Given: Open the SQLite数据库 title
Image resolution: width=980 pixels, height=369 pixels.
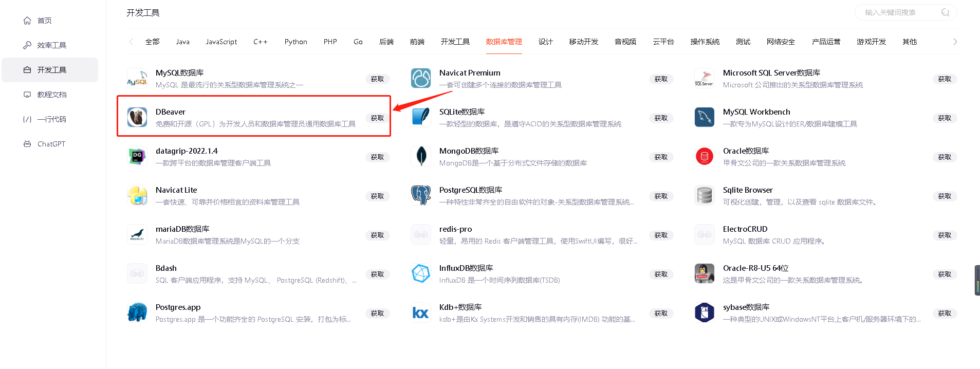Looking at the screenshot, I should [462, 112].
